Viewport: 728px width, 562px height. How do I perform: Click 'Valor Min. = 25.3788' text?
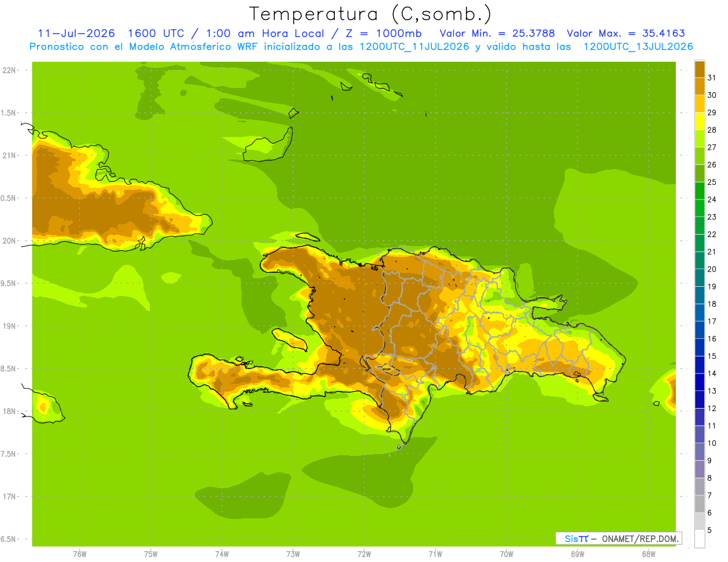tap(497, 33)
